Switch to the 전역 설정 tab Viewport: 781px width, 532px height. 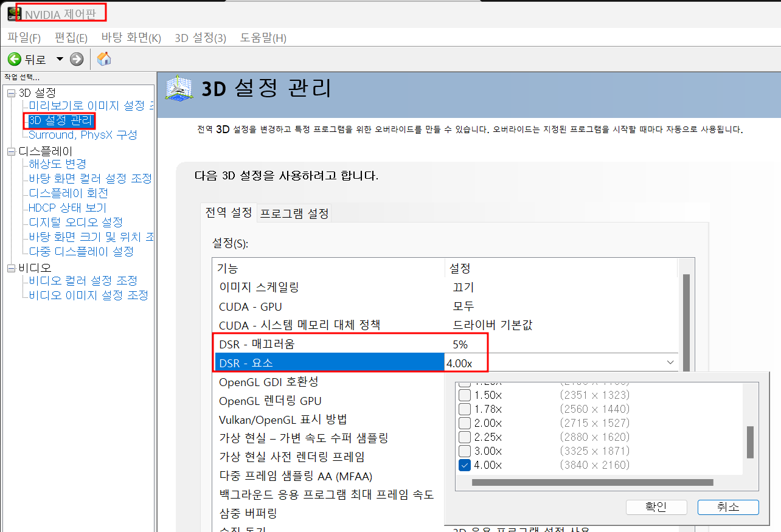[229, 213]
